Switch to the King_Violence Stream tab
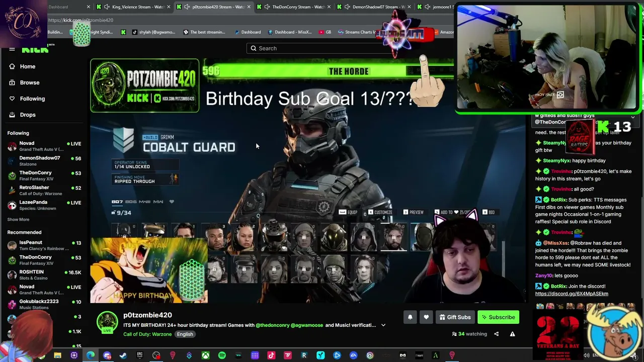 point(134,7)
